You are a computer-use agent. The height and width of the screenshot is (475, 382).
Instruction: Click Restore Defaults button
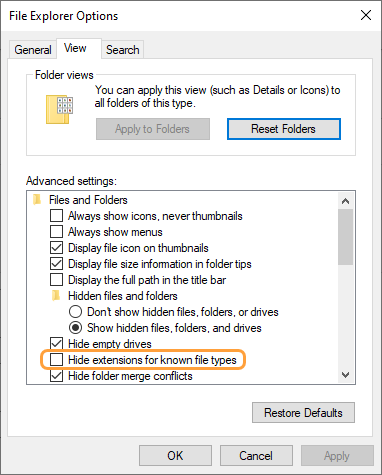[x=303, y=413]
